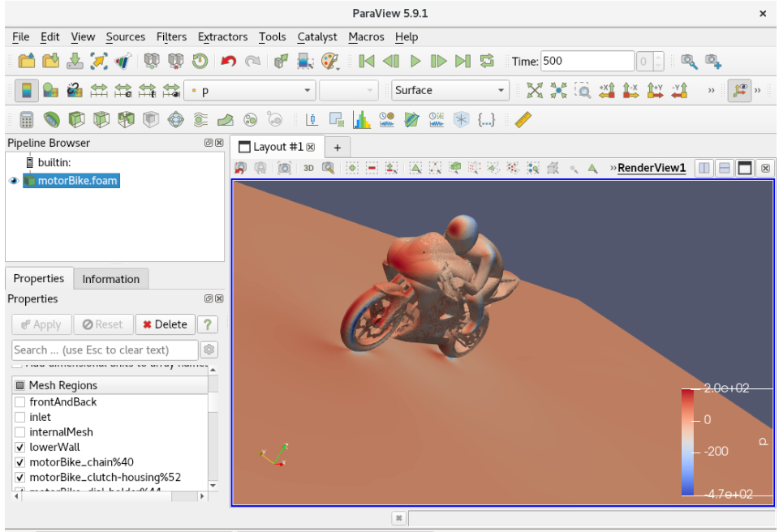Viewport: 779px width, 532px height.
Task: Toggle visibility eye for motorBike.foam
Action: point(14,181)
